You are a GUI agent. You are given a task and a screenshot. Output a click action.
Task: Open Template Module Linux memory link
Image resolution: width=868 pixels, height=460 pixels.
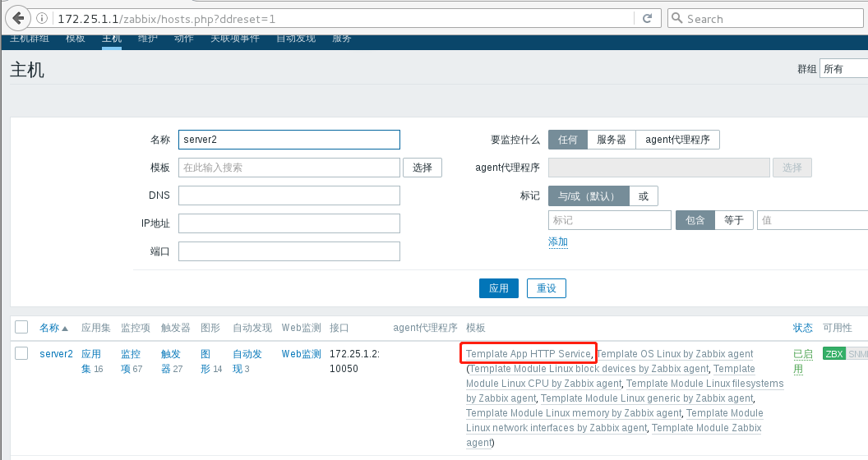click(x=574, y=413)
